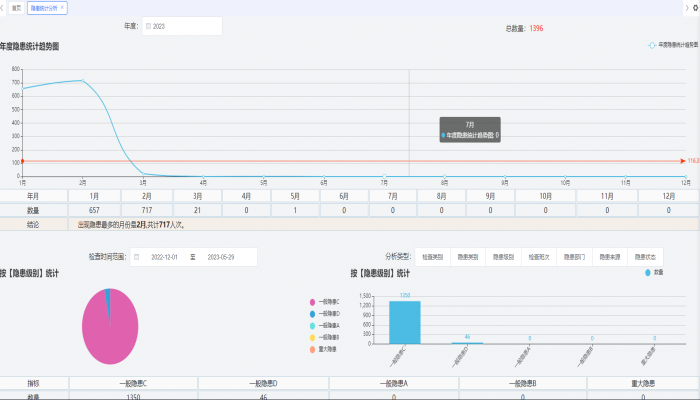The width and height of the screenshot is (700, 400).
Task: Click the calendar icon in the 年度 field
Action: tap(149, 27)
